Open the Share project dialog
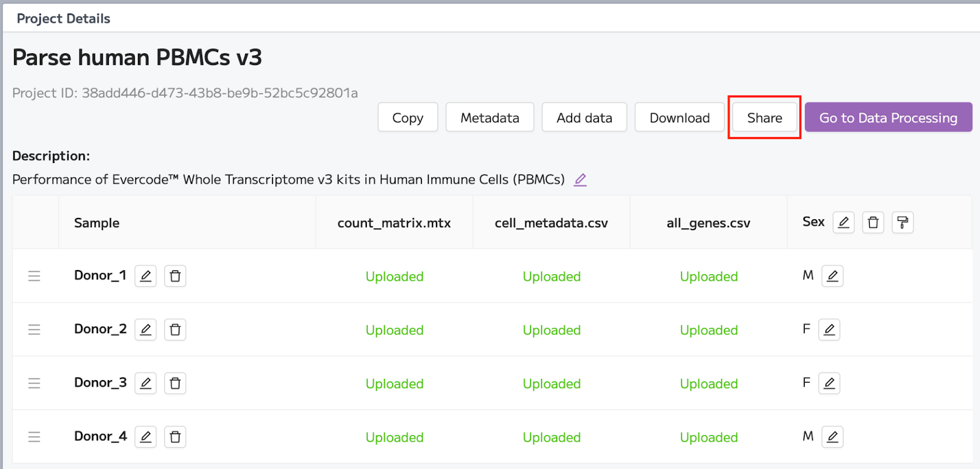Image resolution: width=980 pixels, height=469 pixels. 764,118
